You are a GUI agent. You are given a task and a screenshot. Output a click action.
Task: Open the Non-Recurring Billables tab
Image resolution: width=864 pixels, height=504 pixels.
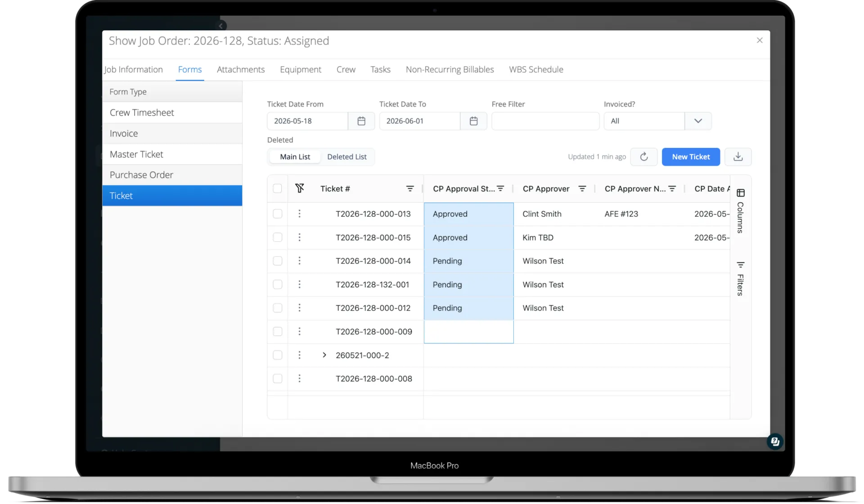coord(450,70)
